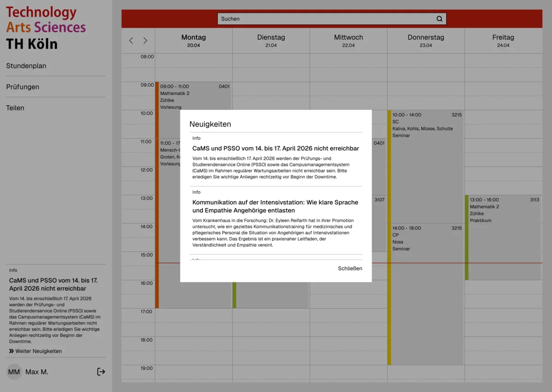Close the Neuigkeiten dialog with Schließen

[350, 268]
